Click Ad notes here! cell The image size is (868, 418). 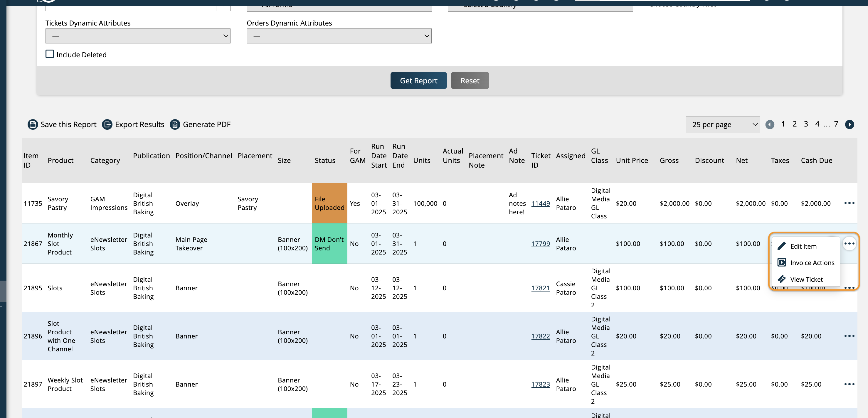click(x=517, y=203)
